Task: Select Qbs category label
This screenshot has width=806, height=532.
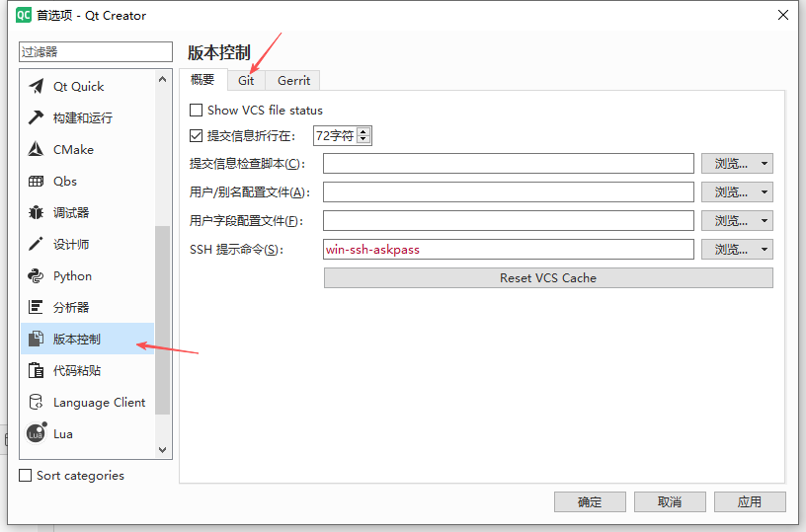Action: tap(65, 182)
